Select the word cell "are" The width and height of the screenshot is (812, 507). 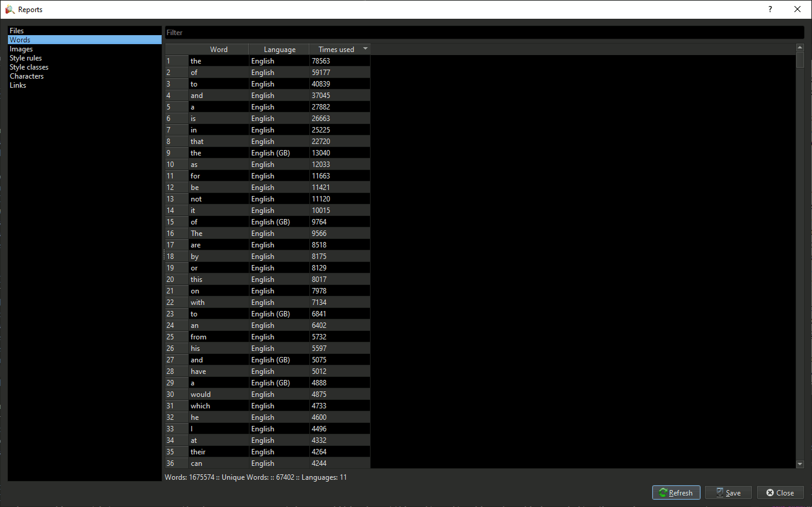tap(219, 245)
